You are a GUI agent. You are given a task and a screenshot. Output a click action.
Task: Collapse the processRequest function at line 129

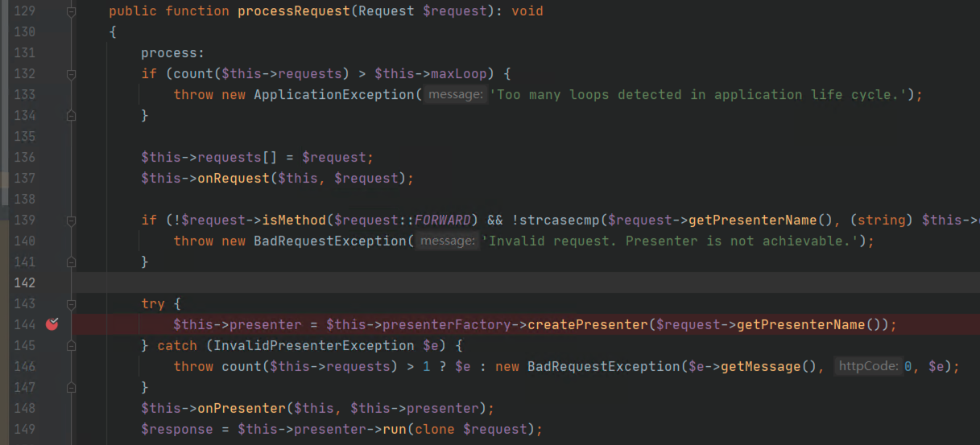pyautogui.click(x=71, y=11)
